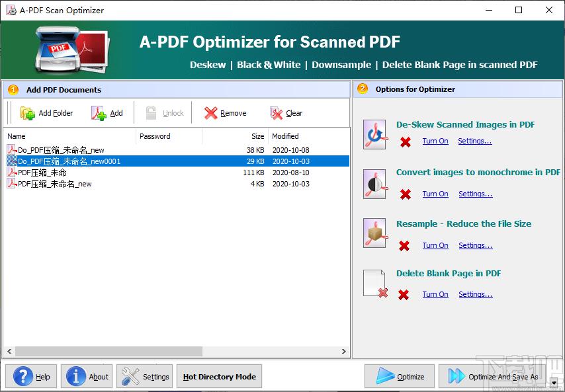
Task: Click the Add PDF toolbar button
Action: pyautogui.click(x=107, y=113)
